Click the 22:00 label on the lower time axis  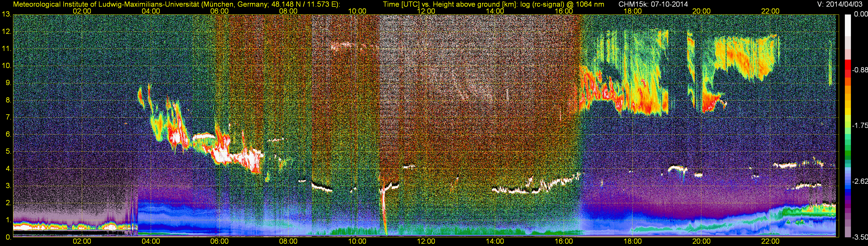click(770, 242)
